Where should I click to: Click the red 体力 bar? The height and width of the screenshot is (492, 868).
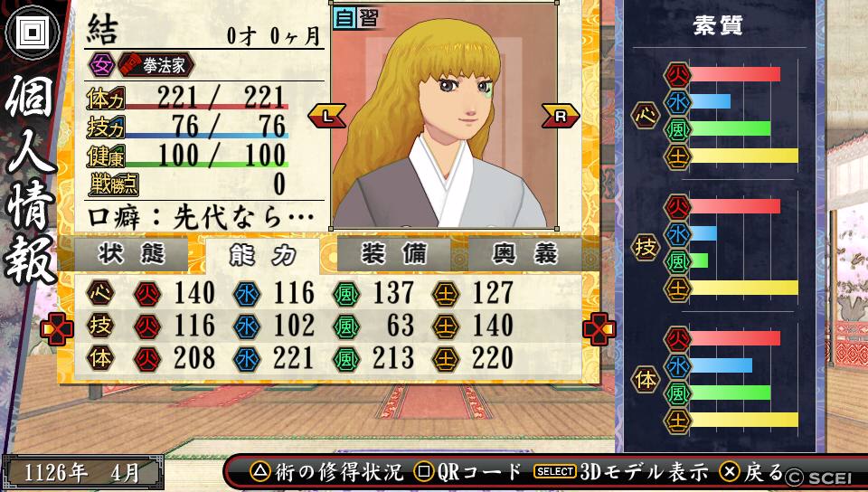point(205,106)
